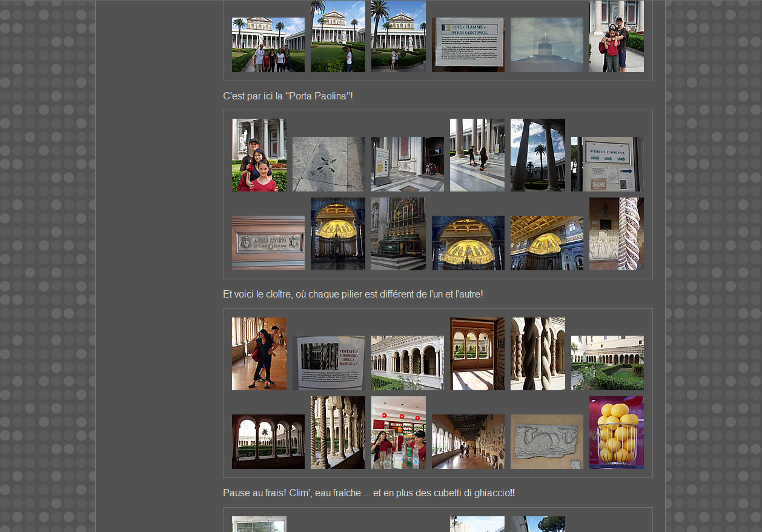Open the girls drinking at café counter photo

(398, 432)
